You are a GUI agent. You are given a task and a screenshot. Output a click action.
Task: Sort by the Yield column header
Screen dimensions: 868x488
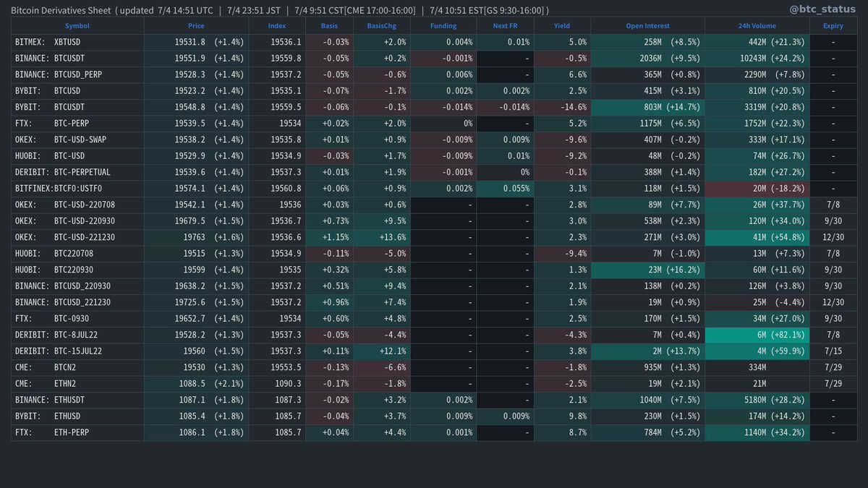(x=562, y=26)
